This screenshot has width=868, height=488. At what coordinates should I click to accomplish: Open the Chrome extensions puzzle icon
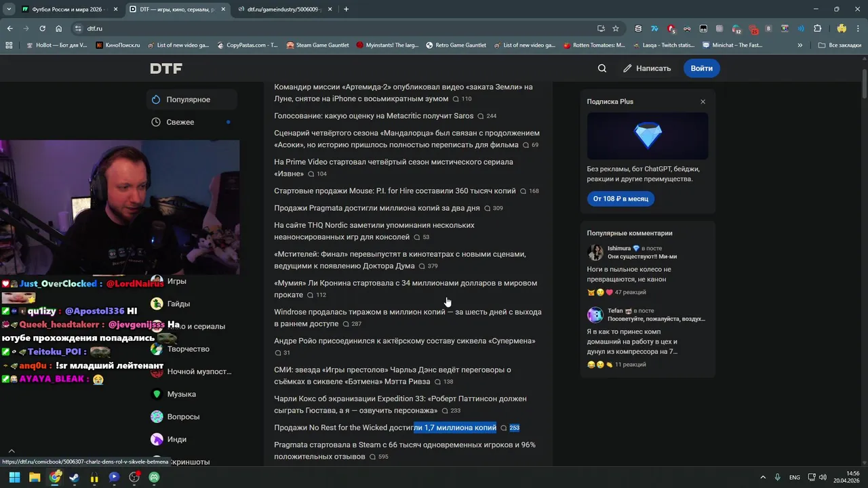tap(817, 28)
